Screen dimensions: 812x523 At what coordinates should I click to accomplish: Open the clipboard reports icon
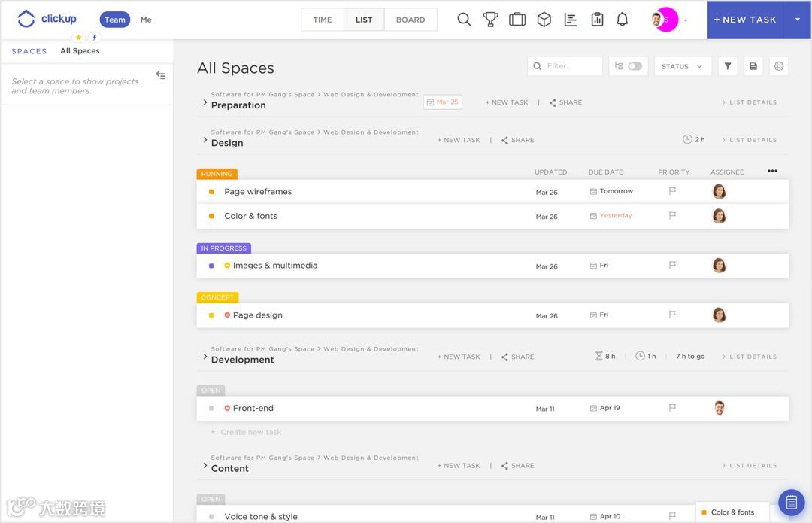(x=597, y=20)
